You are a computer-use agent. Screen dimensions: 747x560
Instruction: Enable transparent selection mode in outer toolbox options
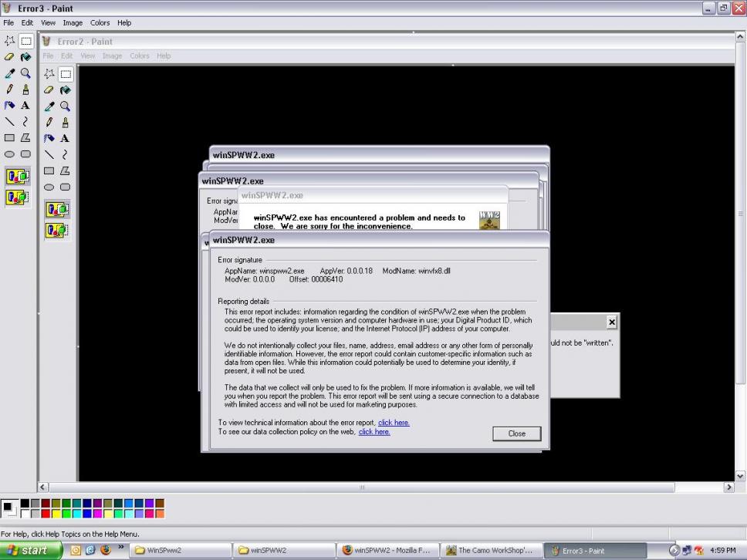(x=17, y=197)
